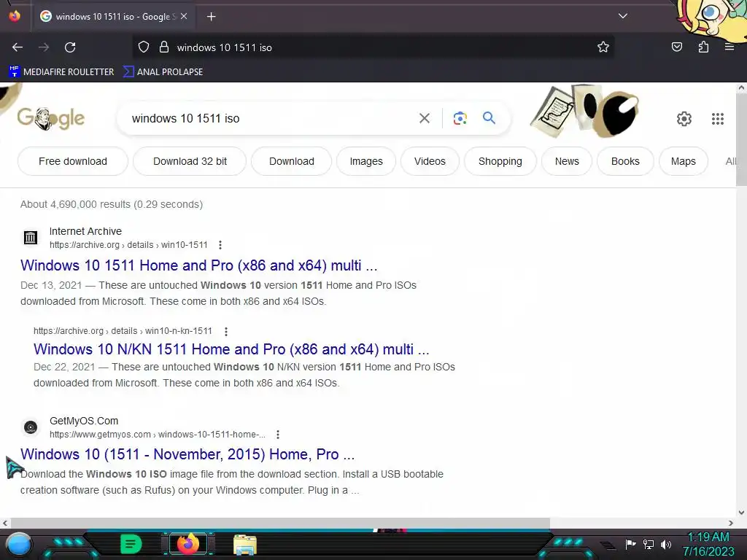Click the blue magnifier search icon

click(489, 117)
